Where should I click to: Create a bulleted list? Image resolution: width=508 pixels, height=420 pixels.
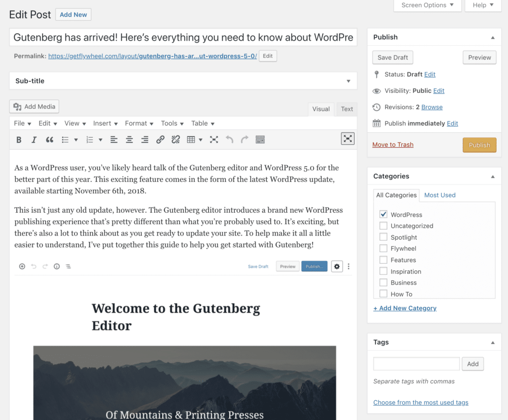[x=65, y=139]
